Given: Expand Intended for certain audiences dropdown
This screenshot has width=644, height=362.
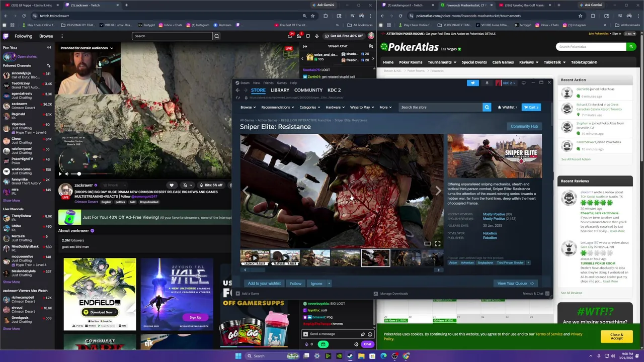Looking at the screenshot, I should point(87,48).
